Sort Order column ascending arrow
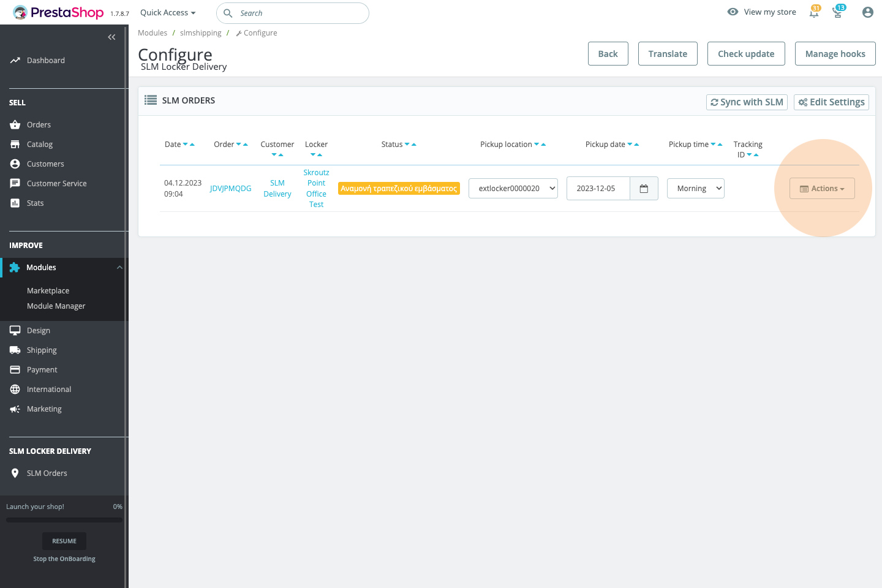Screen dimensions: 882x588 [246, 145]
